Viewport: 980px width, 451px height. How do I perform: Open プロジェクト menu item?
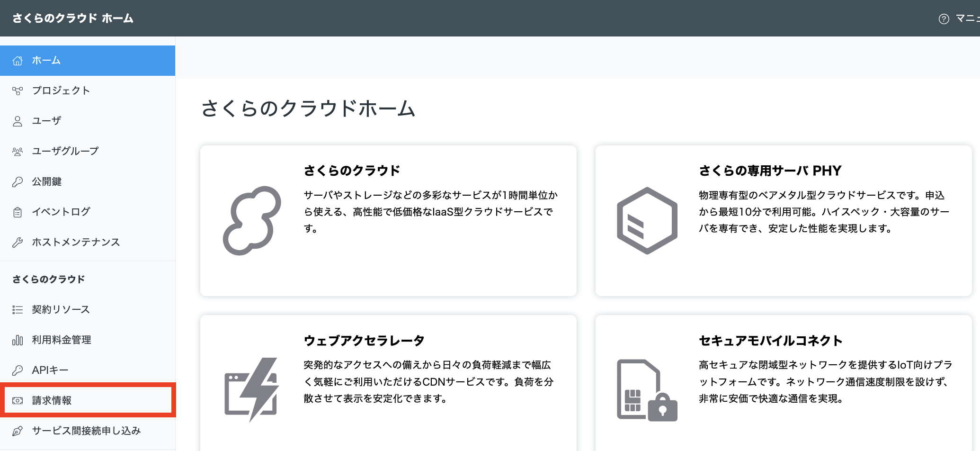click(x=88, y=90)
